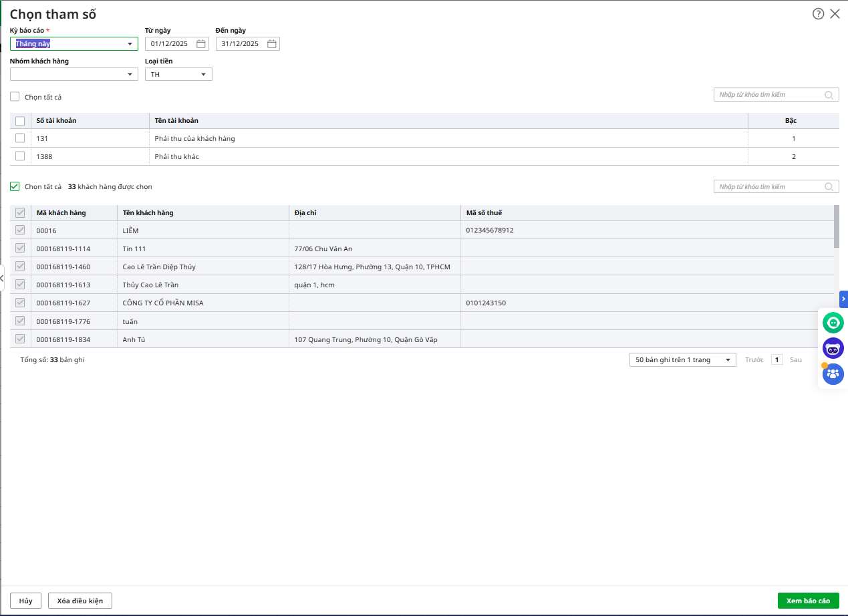Open the help question mark icon

coord(818,14)
